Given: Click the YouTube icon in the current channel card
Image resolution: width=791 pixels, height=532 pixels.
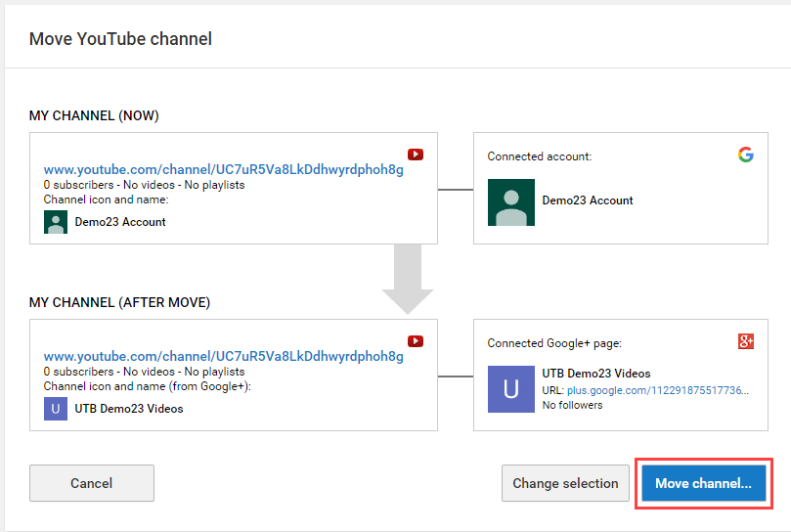Looking at the screenshot, I should (x=416, y=155).
